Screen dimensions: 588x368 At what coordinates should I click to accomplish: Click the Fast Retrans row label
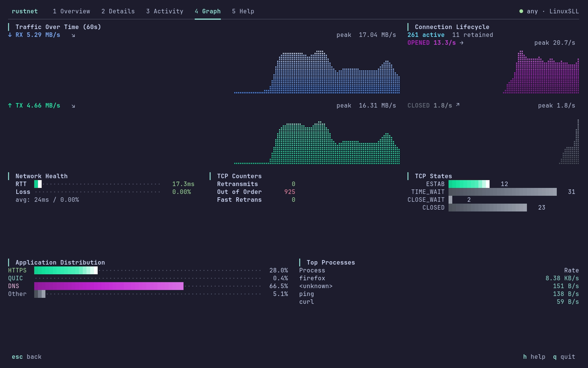tap(239, 200)
